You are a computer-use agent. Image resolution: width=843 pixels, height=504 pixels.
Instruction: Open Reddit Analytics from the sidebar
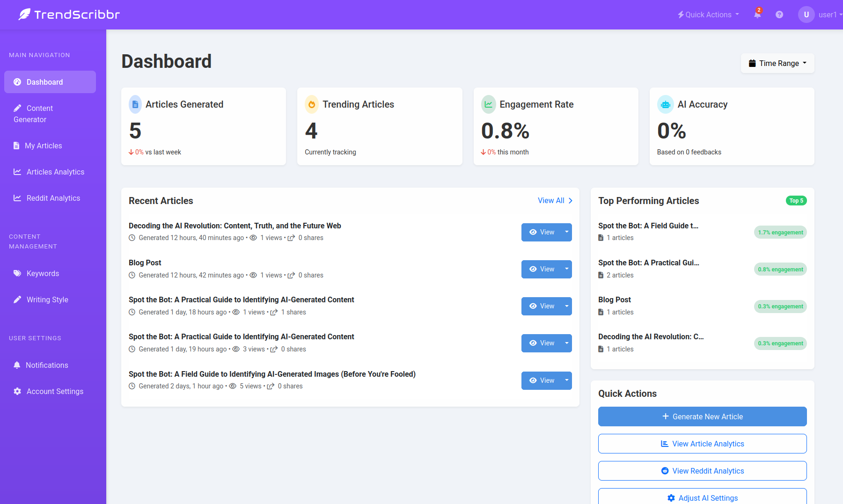tap(53, 198)
